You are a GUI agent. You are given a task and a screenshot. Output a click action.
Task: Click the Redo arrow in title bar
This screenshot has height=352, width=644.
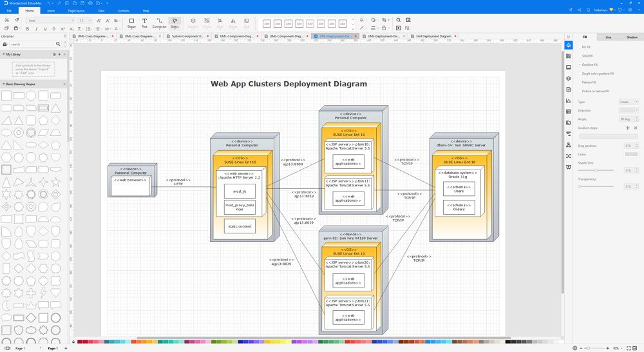(59, 3)
